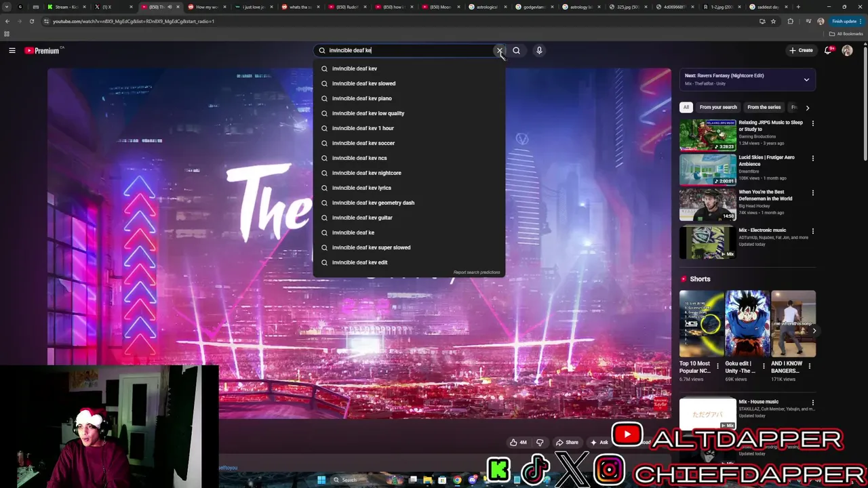Open options for Top 10 Most Popular short
Screen dimensions: 868x488
point(717,366)
